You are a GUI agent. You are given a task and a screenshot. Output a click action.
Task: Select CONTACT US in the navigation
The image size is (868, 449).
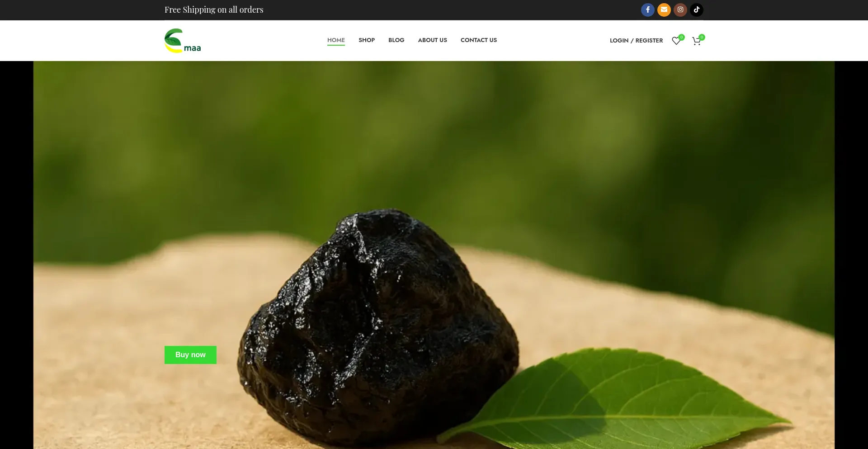[x=478, y=40]
